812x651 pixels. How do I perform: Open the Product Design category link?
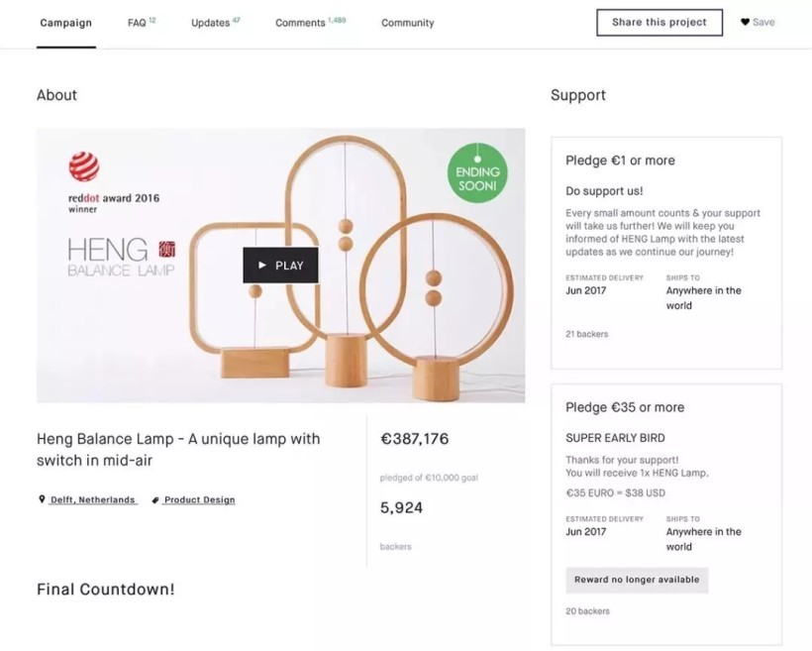click(x=199, y=500)
